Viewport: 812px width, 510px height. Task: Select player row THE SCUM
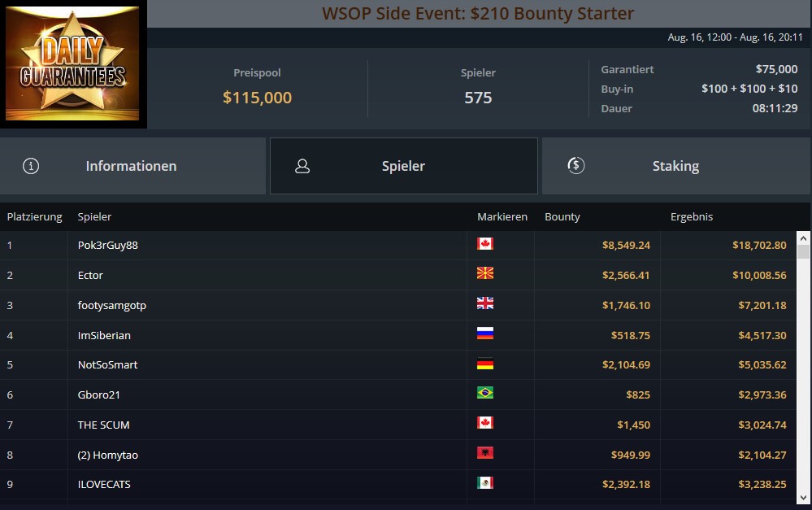(x=397, y=425)
